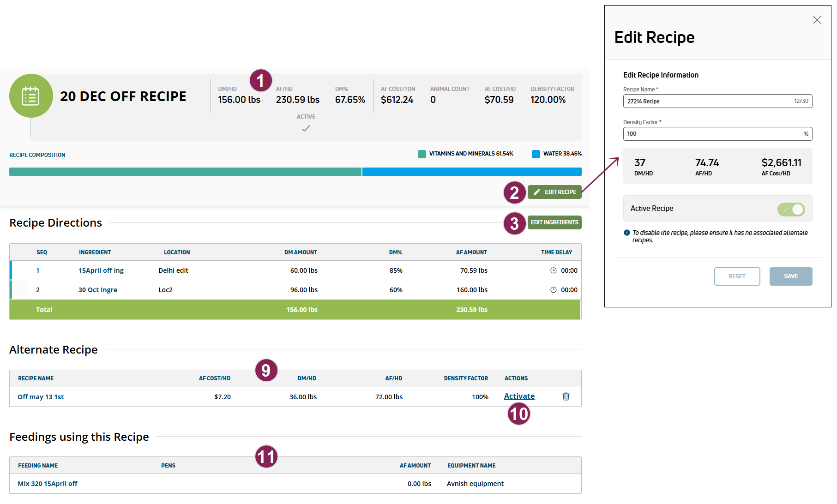Click the green recipe list icon

coord(31,96)
